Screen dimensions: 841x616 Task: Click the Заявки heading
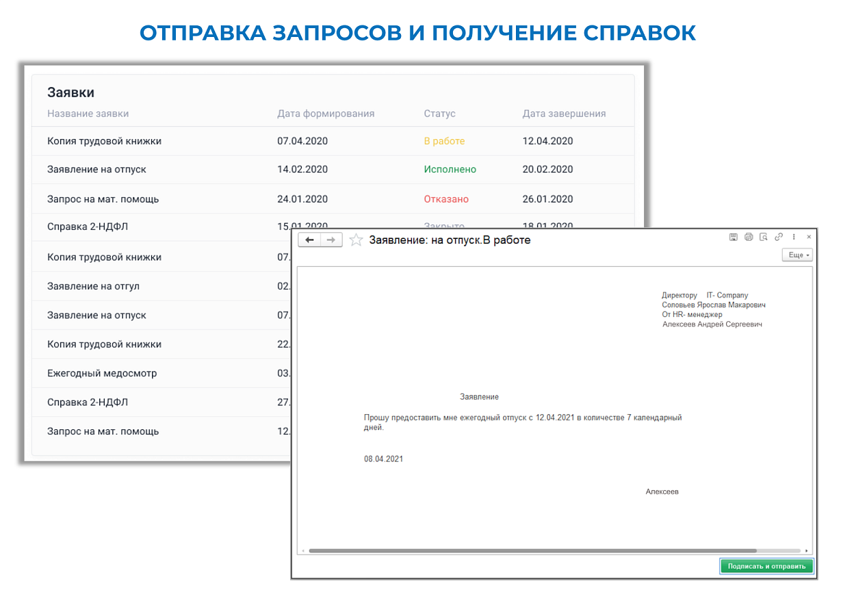pyautogui.click(x=70, y=92)
